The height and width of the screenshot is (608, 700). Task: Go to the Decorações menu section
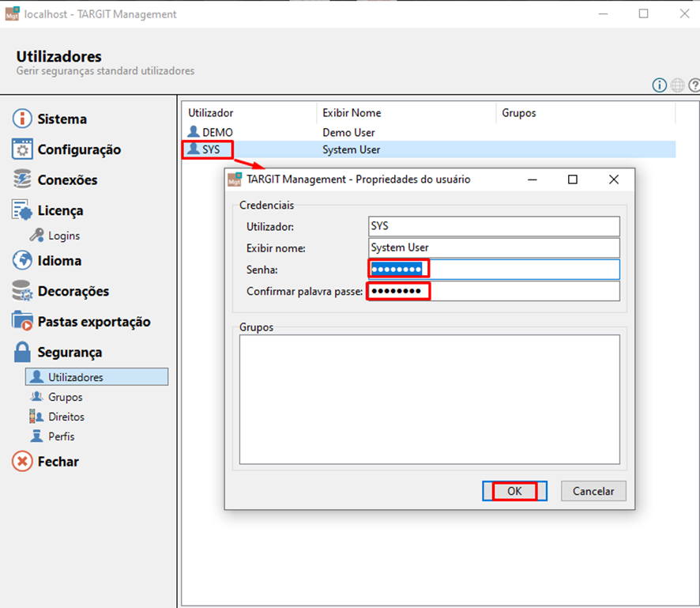pos(73,291)
